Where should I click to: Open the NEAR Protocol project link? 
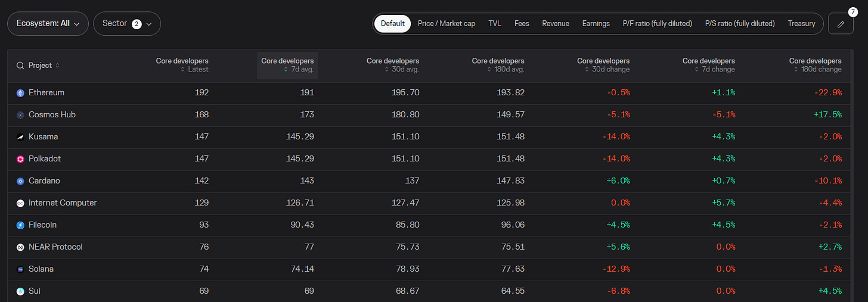[55, 247]
